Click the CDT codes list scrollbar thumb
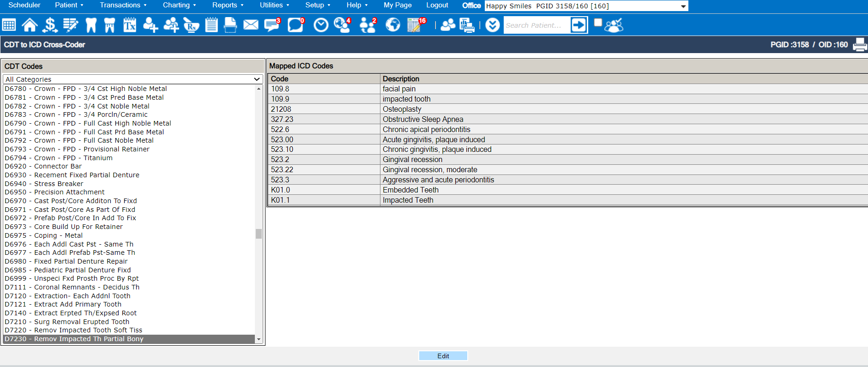Screen dimensions: 868x367 tap(259, 234)
